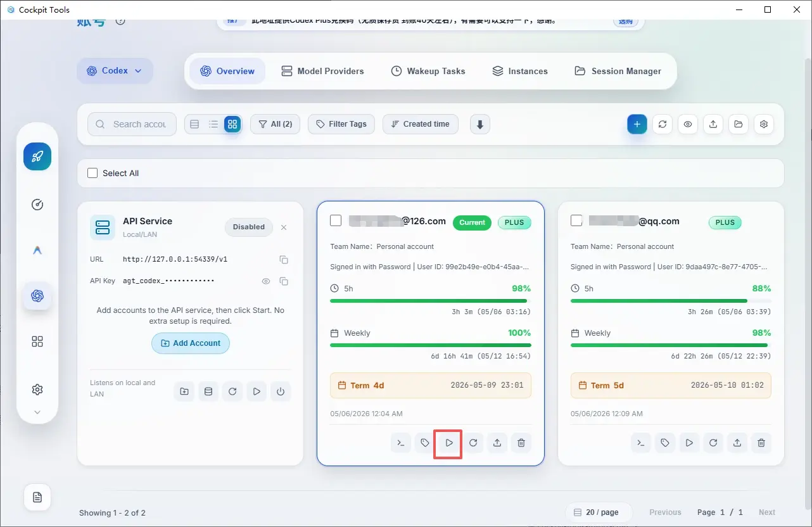812x527 pixels.
Task: Check the Select All checkbox
Action: (x=92, y=173)
